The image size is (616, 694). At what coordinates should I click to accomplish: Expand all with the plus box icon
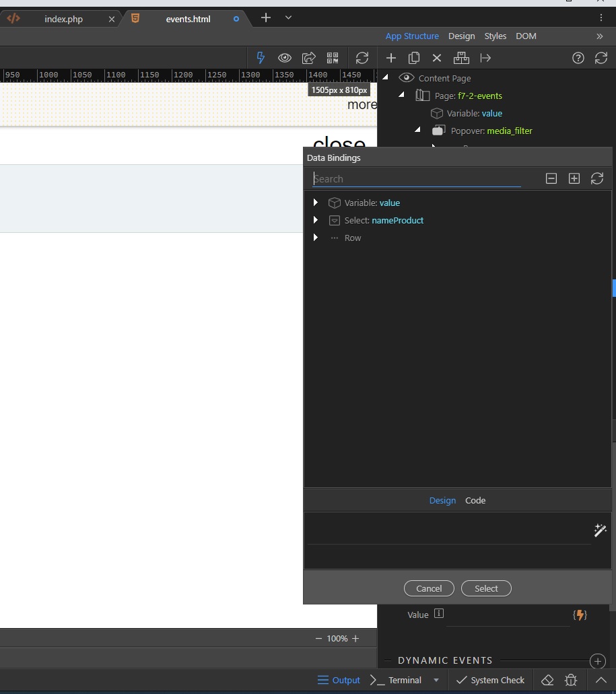tap(574, 178)
